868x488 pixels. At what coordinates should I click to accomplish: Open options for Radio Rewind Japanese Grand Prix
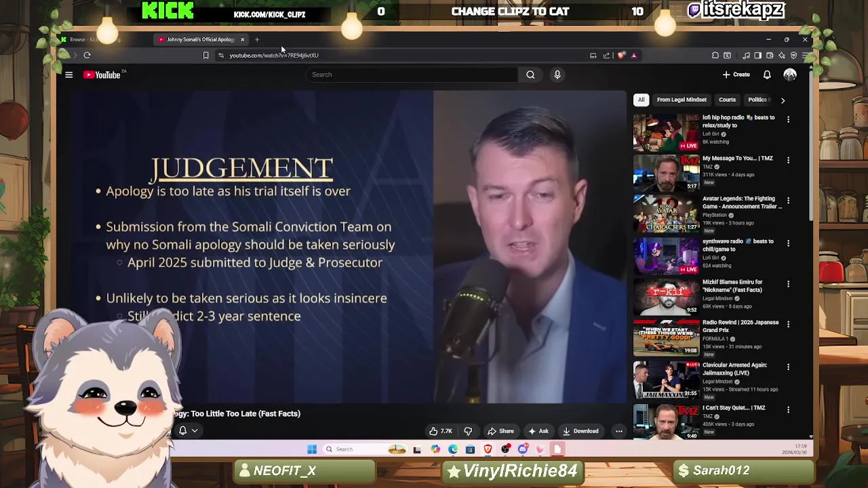tap(788, 324)
